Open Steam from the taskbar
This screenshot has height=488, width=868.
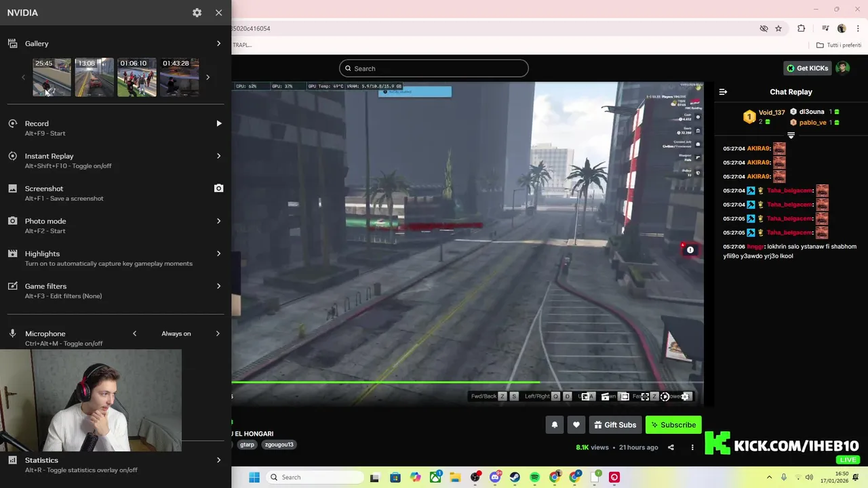(x=515, y=477)
